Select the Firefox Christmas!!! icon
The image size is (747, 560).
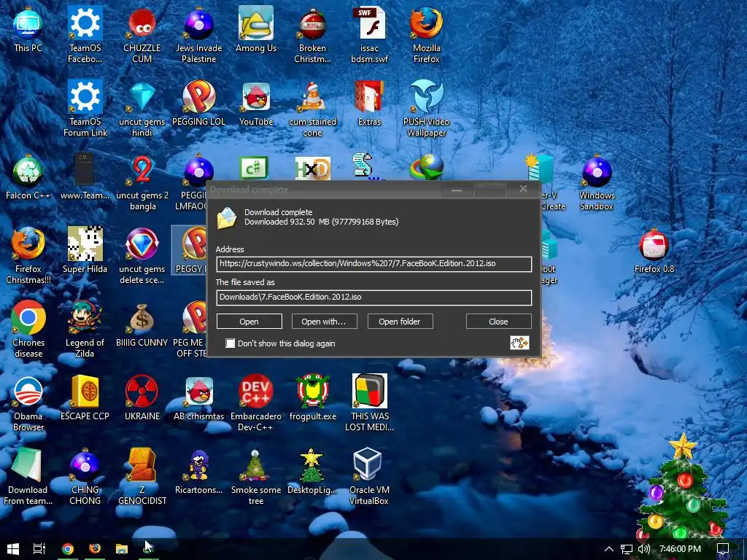click(28, 256)
